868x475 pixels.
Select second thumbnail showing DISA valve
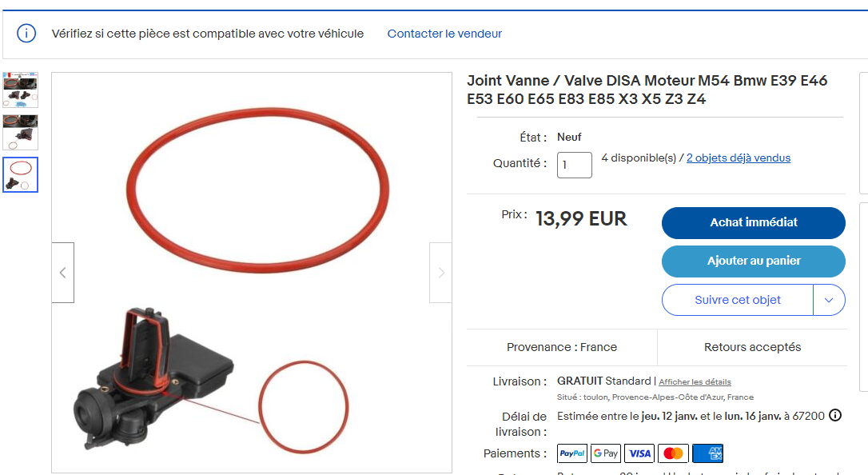[x=21, y=132]
